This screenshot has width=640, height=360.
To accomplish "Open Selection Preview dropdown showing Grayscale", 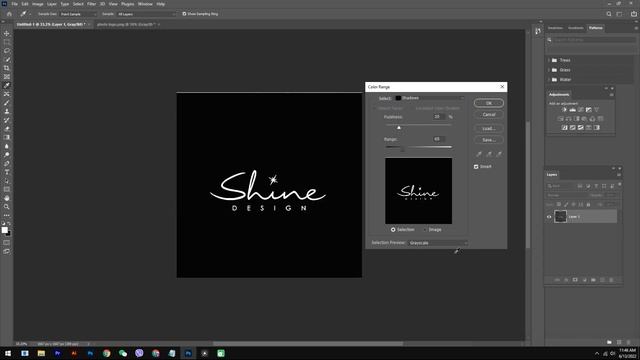I will tap(438, 243).
